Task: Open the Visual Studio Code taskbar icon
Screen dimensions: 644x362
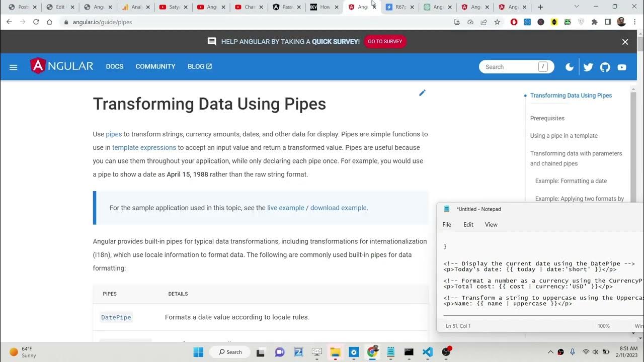Action: pos(427,352)
